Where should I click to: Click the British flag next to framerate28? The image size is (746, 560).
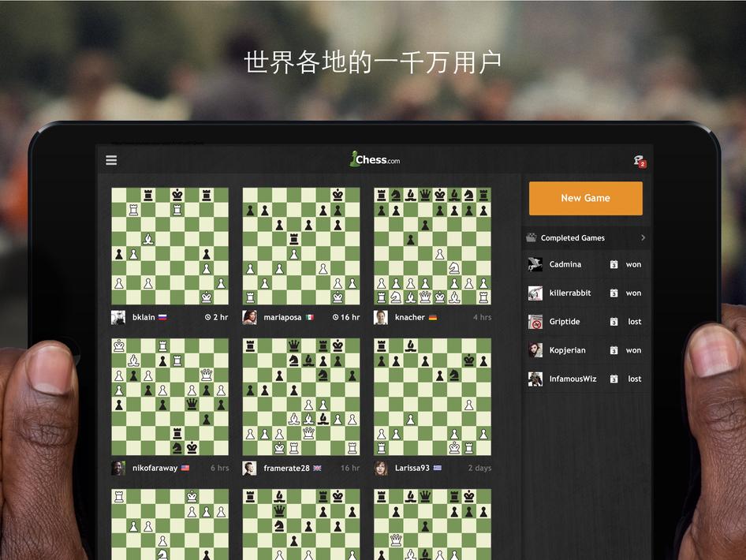317,468
